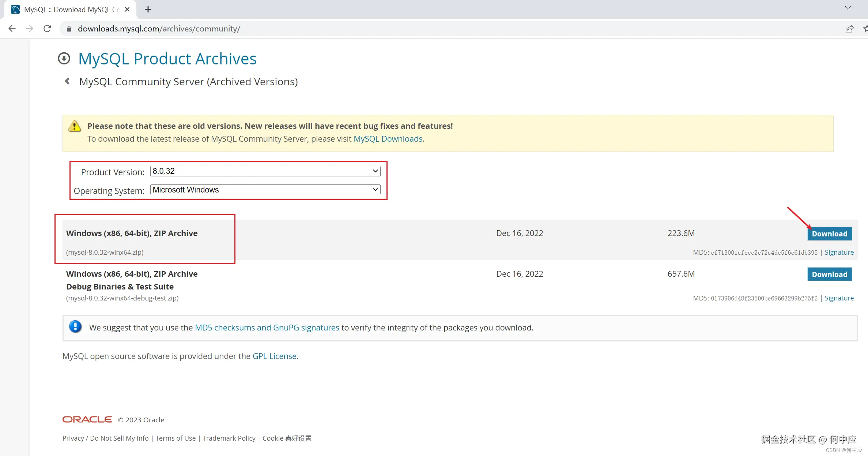The width and height of the screenshot is (868, 456).
Task: Reload the current page
Action: coord(47,29)
